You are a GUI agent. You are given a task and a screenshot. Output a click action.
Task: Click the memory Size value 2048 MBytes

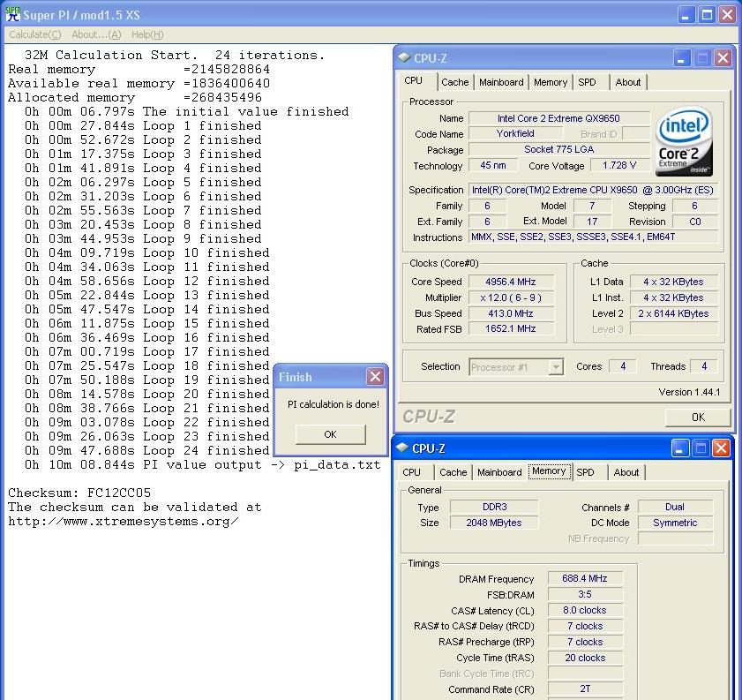point(494,523)
